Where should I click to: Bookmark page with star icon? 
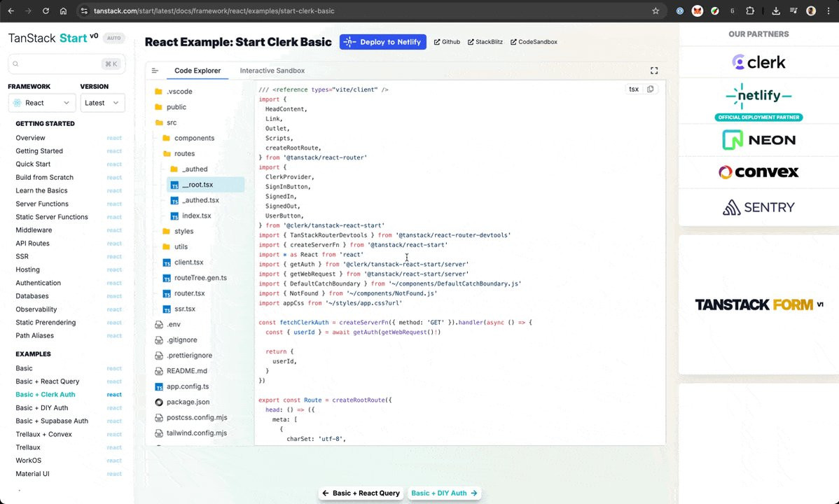click(656, 10)
